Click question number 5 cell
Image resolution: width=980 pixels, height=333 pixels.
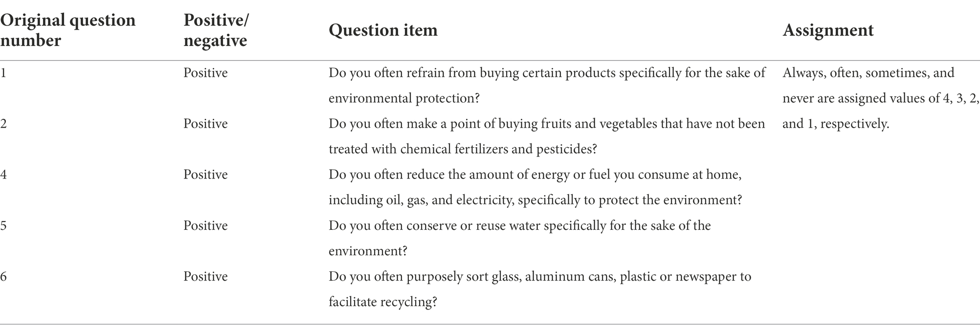click(x=3, y=225)
